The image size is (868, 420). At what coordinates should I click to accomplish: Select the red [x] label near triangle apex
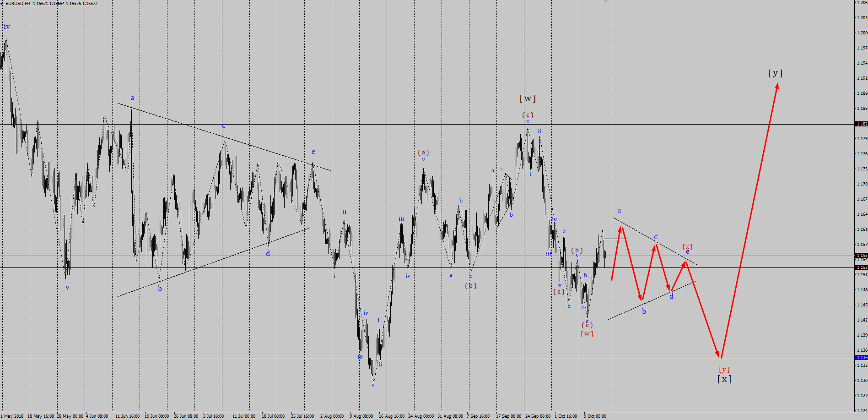pyautogui.click(x=687, y=247)
